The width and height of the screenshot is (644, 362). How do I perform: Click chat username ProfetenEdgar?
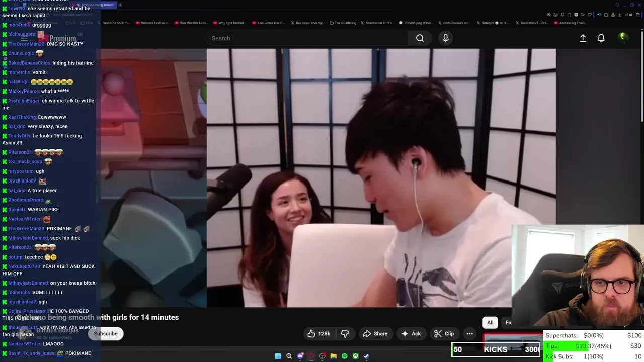point(24,101)
